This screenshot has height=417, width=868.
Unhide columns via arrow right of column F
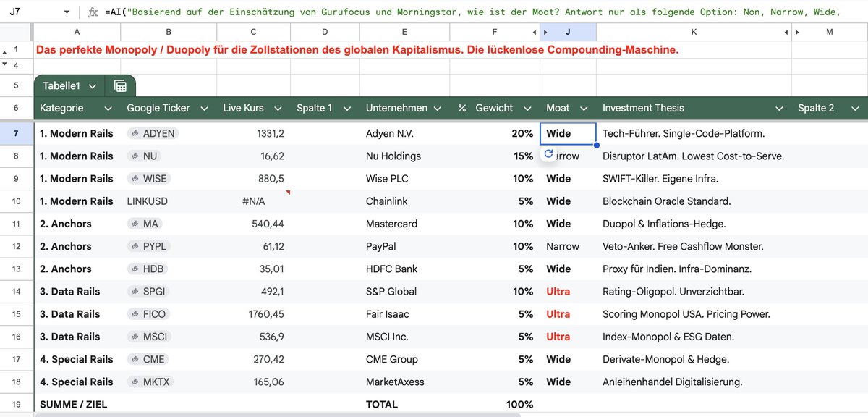pos(536,32)
